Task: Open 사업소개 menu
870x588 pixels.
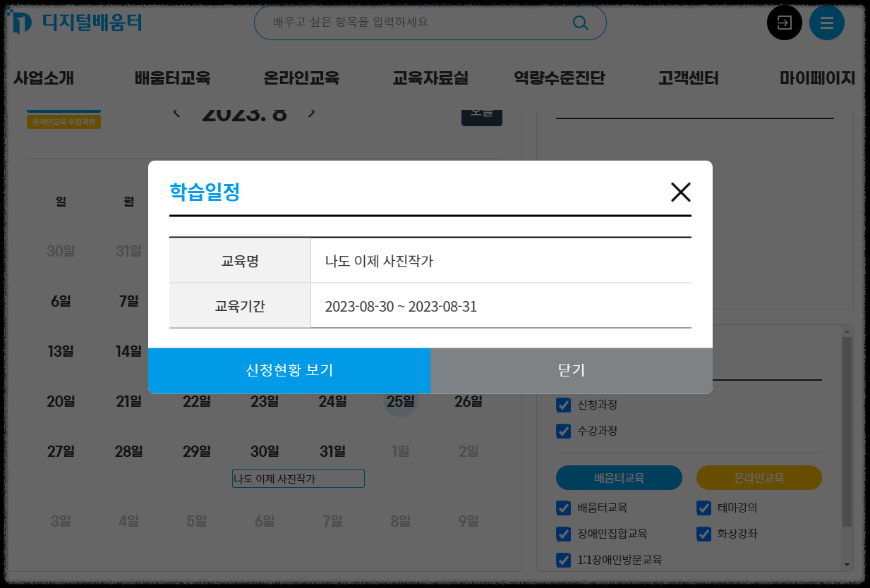Action: coord(44,78)
